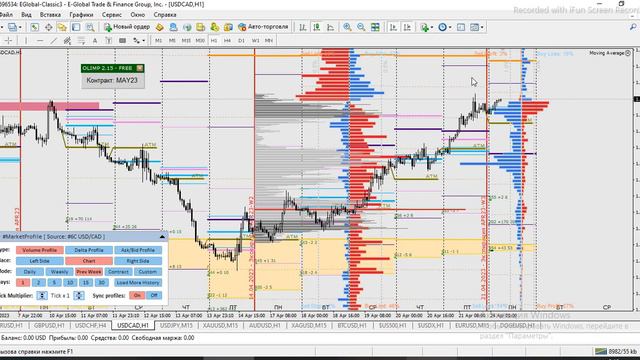The image size is (640, 360).
Task: Set profile mode to Custom
Action: click(148, 271)
